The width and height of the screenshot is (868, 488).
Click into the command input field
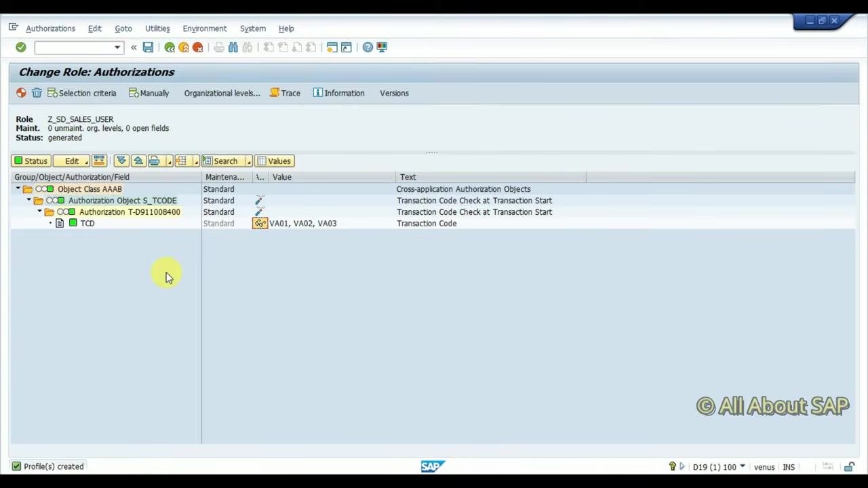(74, 47)
